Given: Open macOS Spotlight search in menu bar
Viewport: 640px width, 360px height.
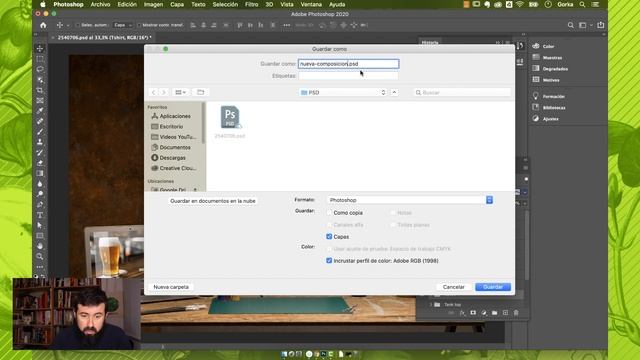Looking at the screenshot, I should point(582,4).
